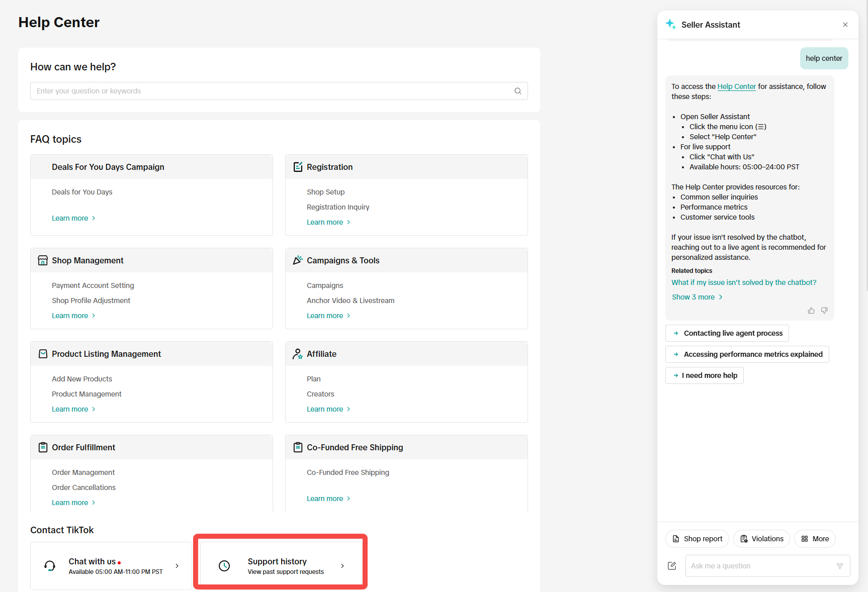Choose the I need more help suggestion
The height and width of the screenshot is (592, 868).
coord(705,375)
